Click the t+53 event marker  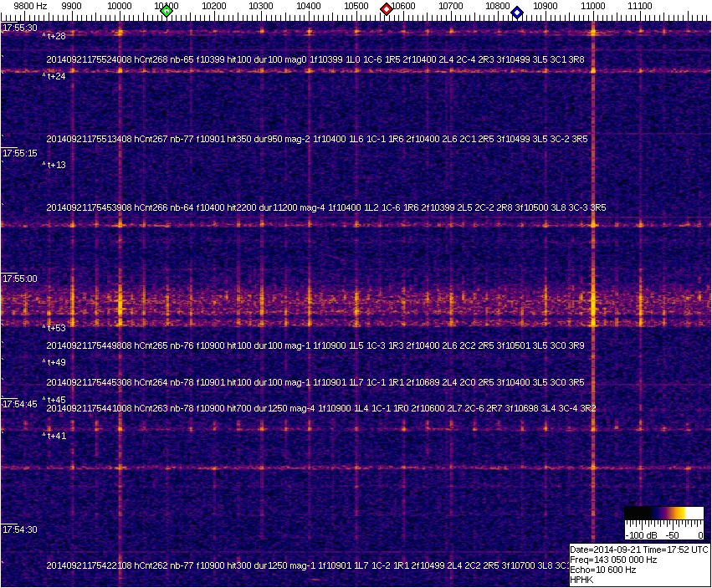tap(55, 328)
